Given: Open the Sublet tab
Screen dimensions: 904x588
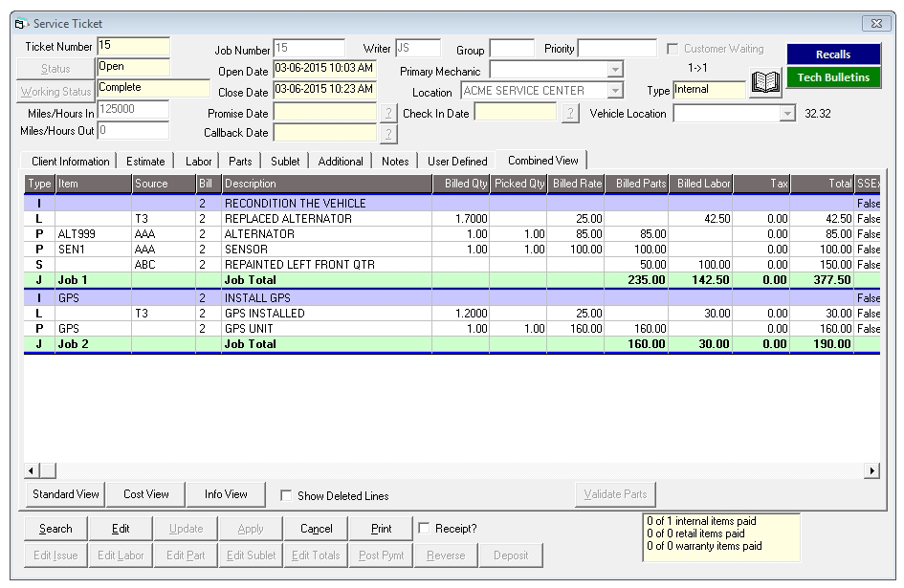Looking at the screenshot, I should pos(285,162).
